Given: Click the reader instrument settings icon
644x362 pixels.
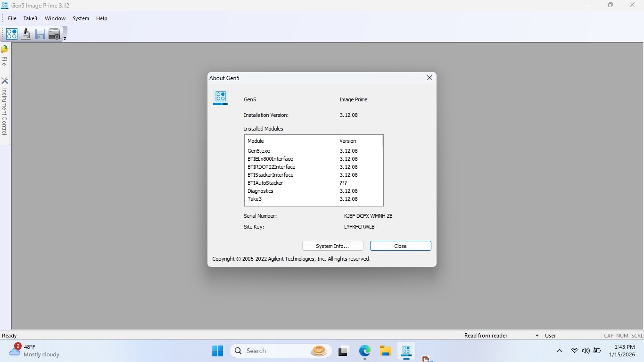Looking at the screenshot, I should click(54, 34).
